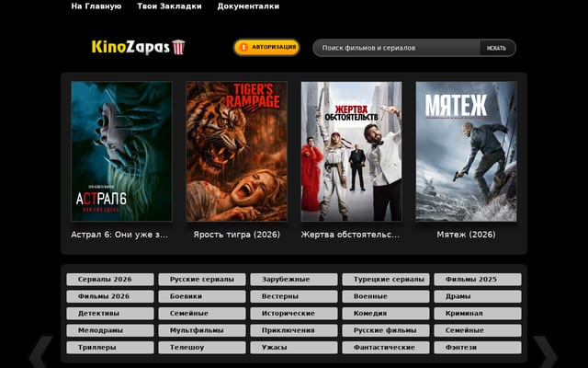
Task: Browse the Криминал genre
Action: tap(478, 313)
